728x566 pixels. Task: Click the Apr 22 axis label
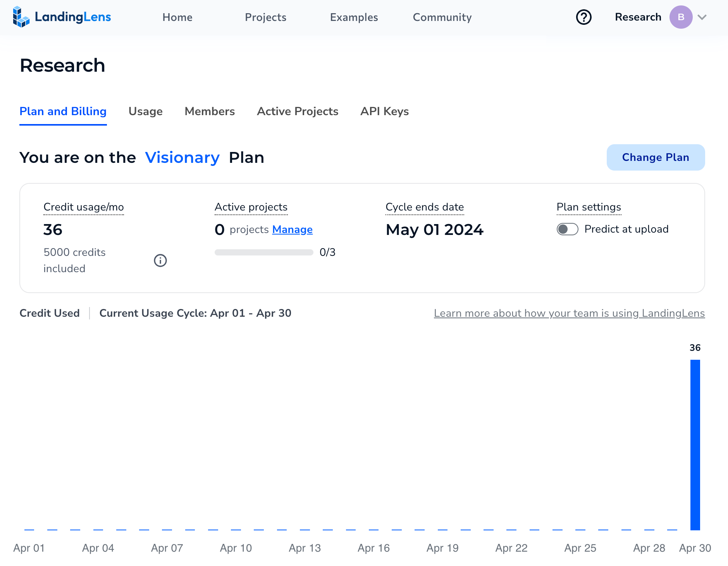511,548
